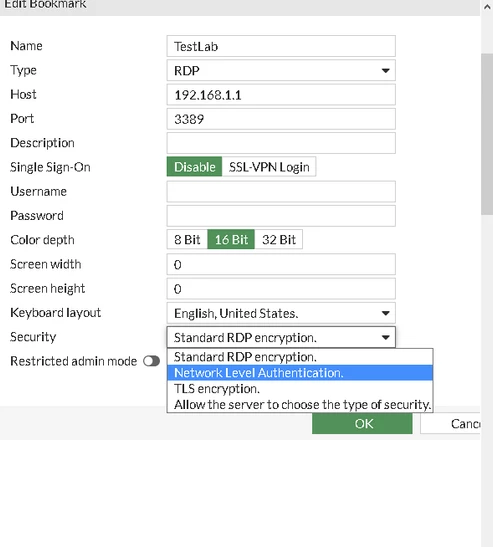
Task: Click the scrollbar up arrow
Action: (x=487, y=7)
